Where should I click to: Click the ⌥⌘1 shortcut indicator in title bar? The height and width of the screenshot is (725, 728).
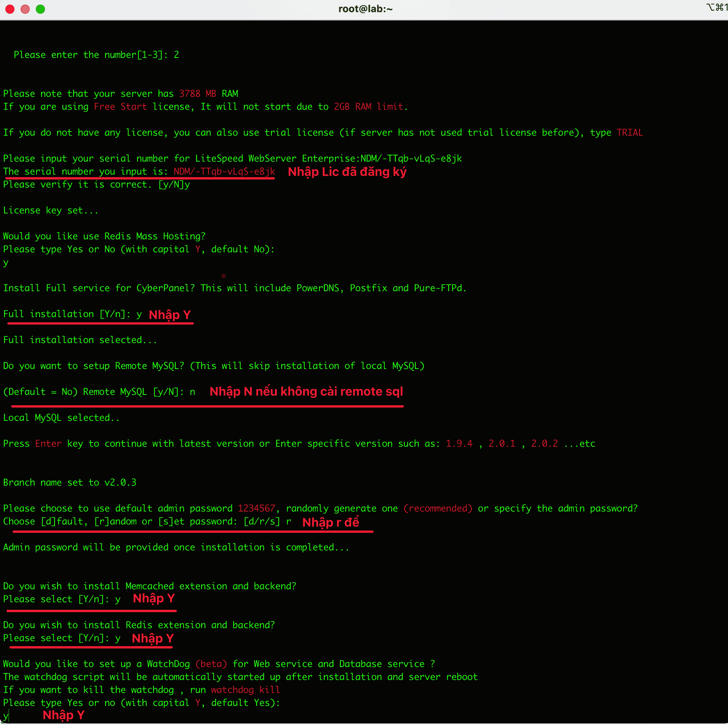717,7
